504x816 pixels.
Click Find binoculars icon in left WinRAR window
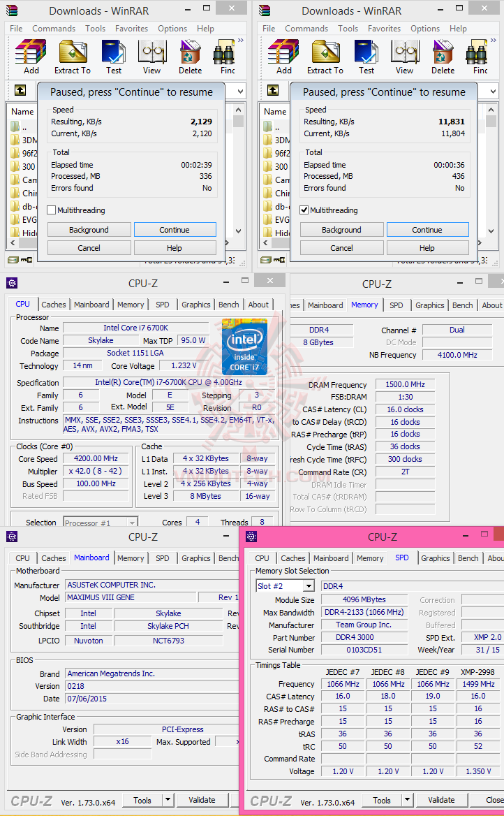coord(224,52)
